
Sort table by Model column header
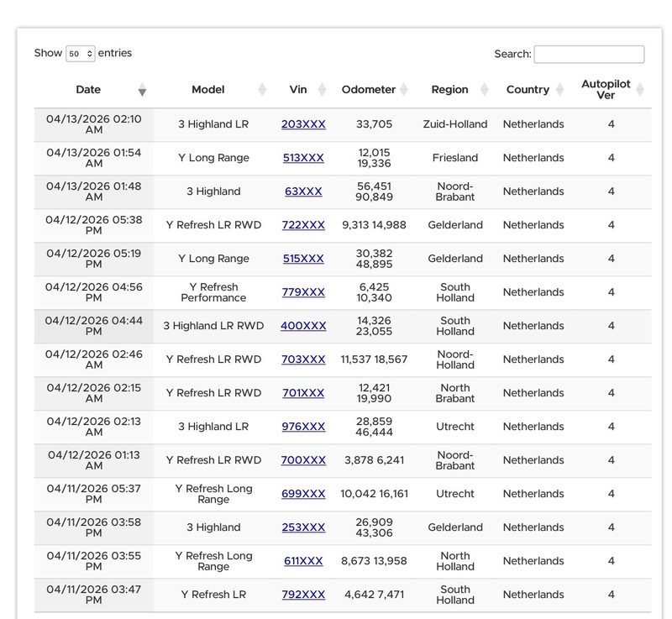pos(213,90)
